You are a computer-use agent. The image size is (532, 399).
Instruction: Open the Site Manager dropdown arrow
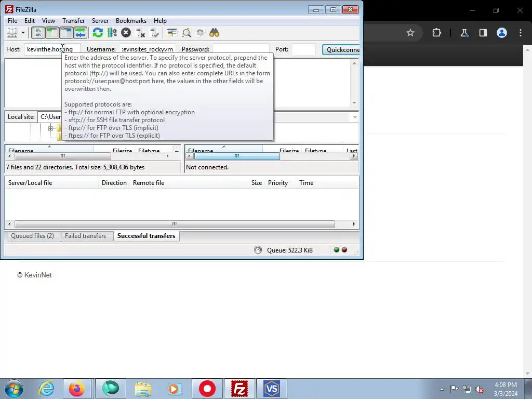pyautogui.click(x=23, y=33)
